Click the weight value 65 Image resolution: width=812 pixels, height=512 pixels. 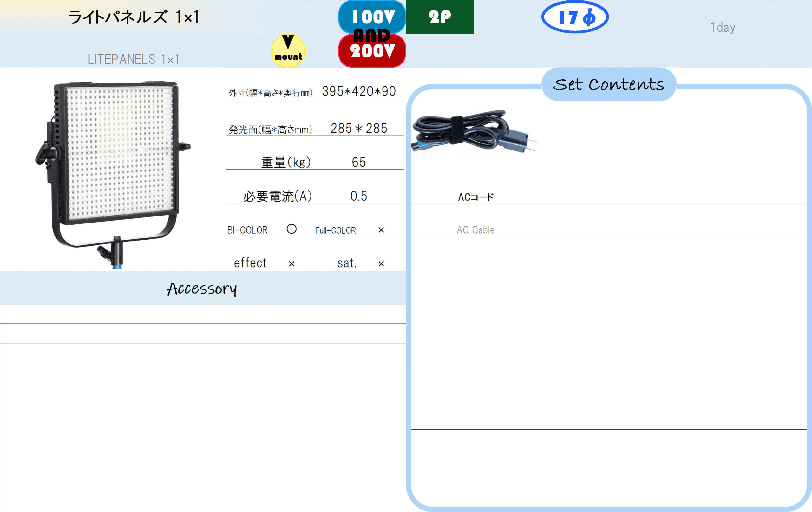(359, 162)
